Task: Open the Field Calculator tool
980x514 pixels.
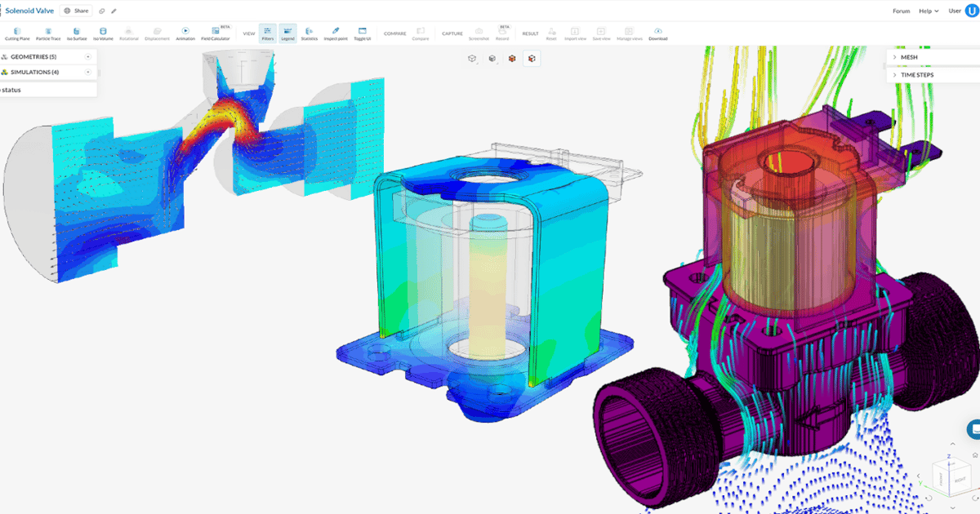Action: tap(216, 33)
